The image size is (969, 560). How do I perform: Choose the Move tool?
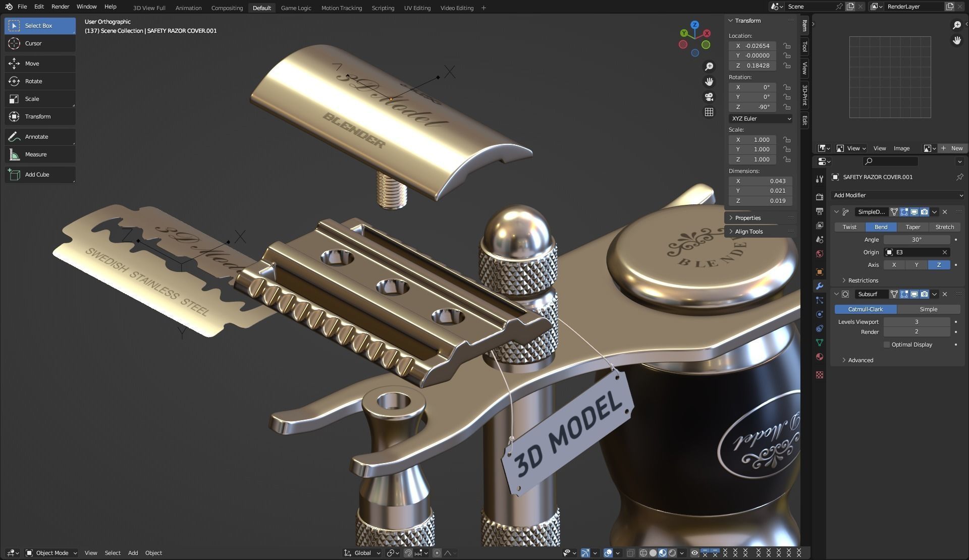[40, 64]
